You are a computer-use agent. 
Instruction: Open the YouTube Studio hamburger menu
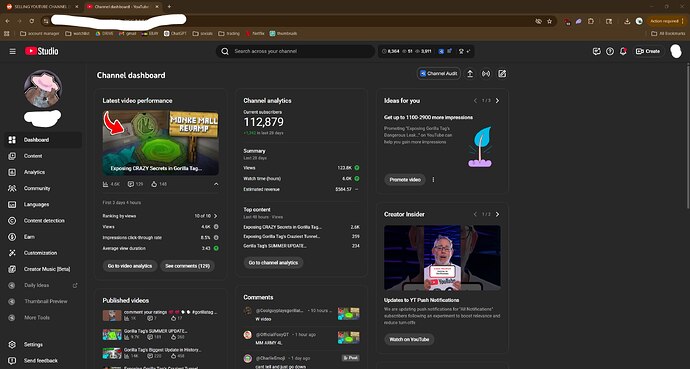(12, 51)
